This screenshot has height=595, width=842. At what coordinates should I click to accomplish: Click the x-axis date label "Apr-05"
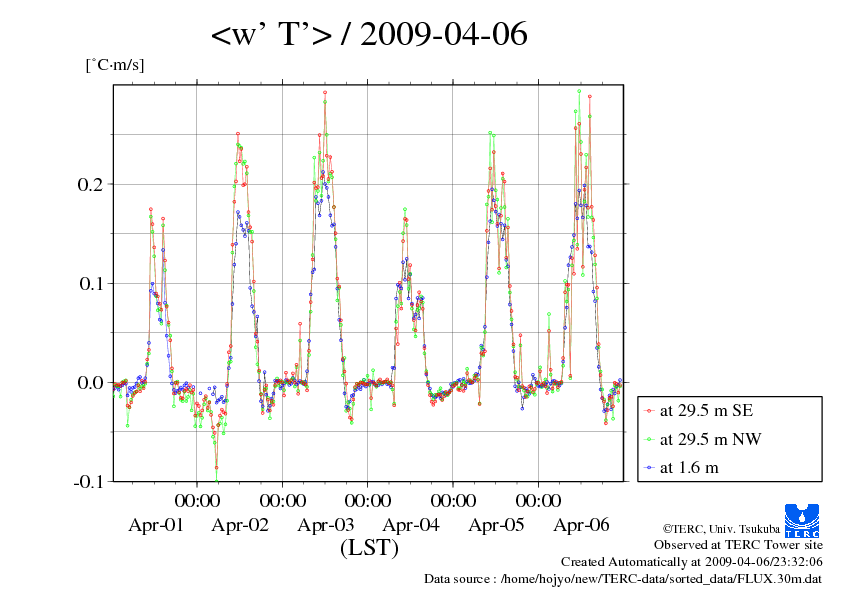click(x=496, y=525)
